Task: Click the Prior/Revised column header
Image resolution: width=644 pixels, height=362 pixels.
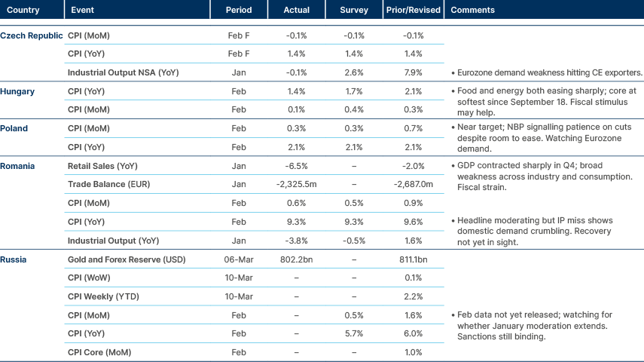Action: tap(414, 10)
